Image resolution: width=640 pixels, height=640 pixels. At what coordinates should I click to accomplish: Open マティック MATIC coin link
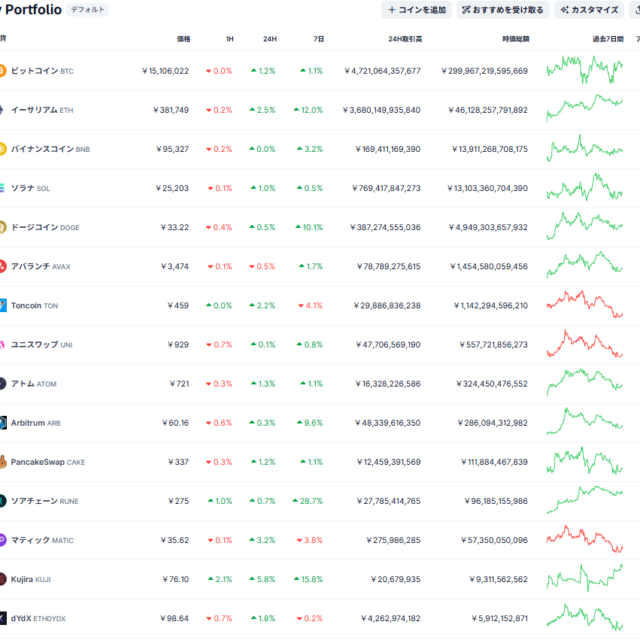pyautogui.click(x=42, y=540)
